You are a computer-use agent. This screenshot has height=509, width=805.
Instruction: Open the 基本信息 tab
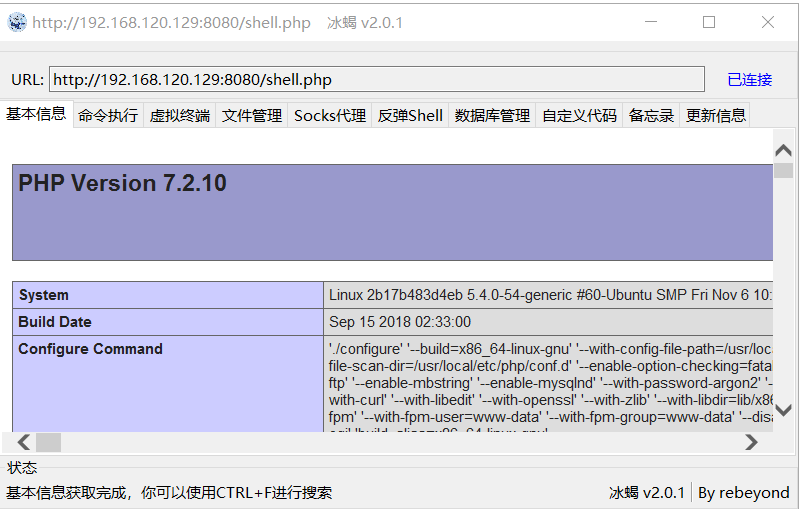(x=36, y=114)
